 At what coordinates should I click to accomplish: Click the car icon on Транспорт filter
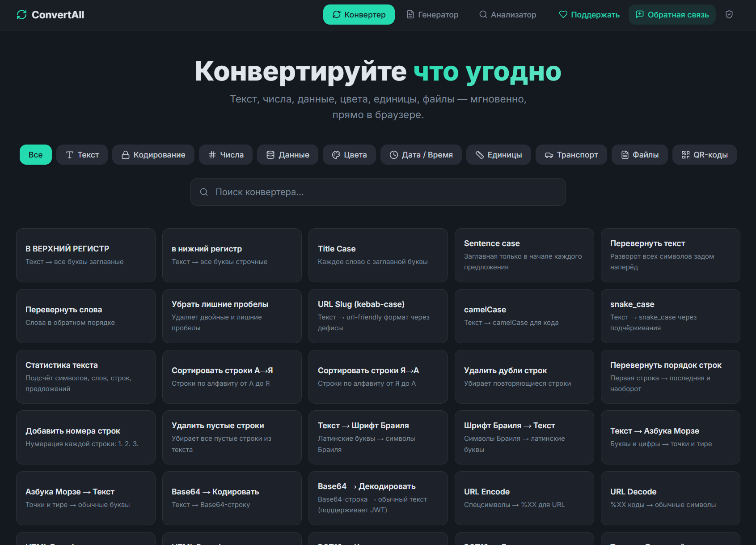[549, 155]
